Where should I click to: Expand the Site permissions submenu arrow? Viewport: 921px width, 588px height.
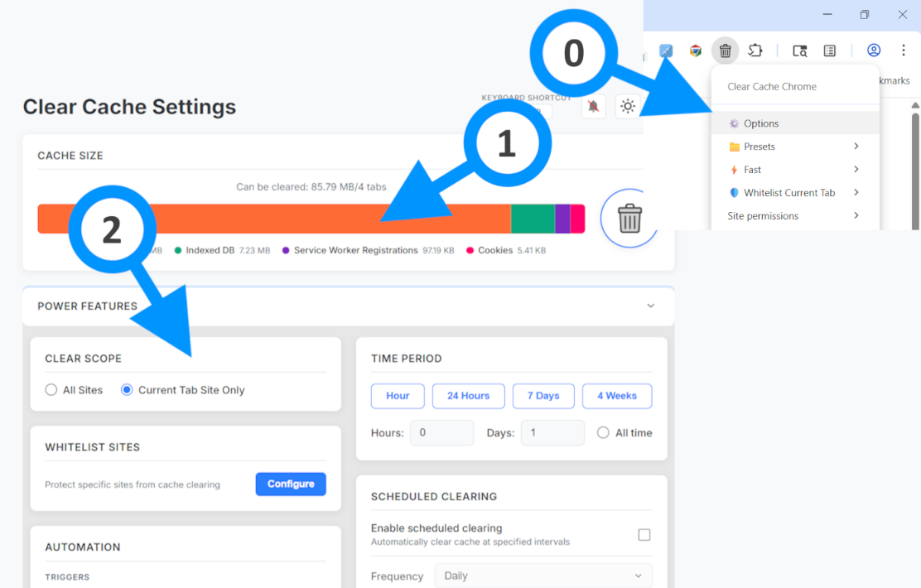click(856, 215)
